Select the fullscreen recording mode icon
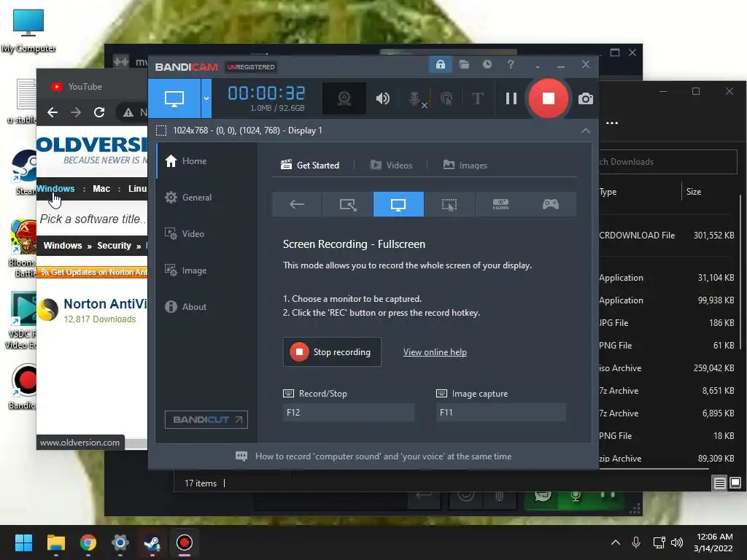Image resolution: width=747 pixels, height=560 pixels. click(x=398, y=204)
